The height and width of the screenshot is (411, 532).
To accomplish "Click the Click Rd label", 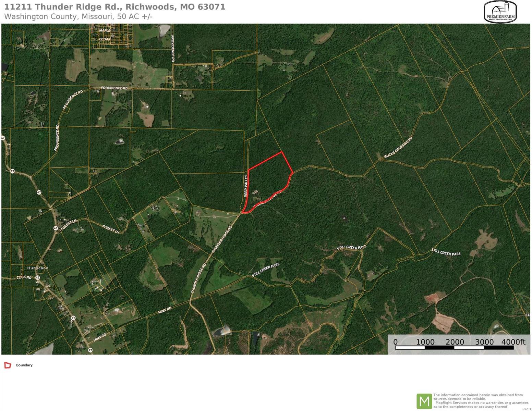I will (x=24, y=277).
